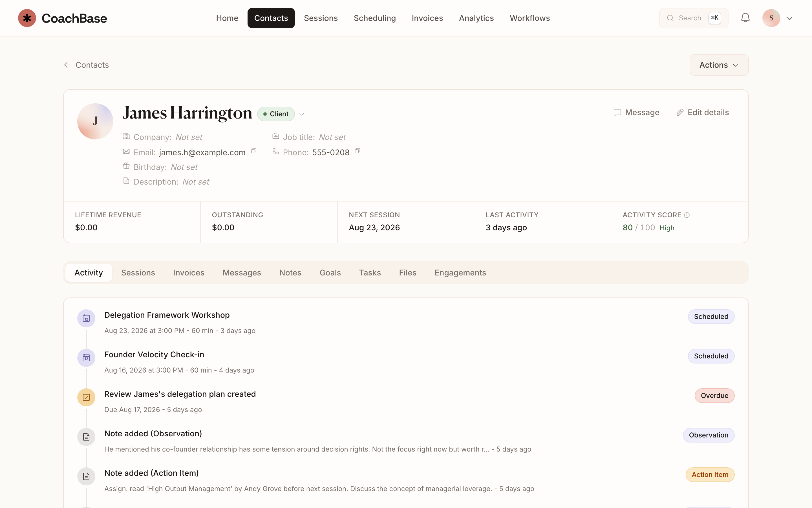
Task: Copy the email address with copy icon
Action: 254,151
